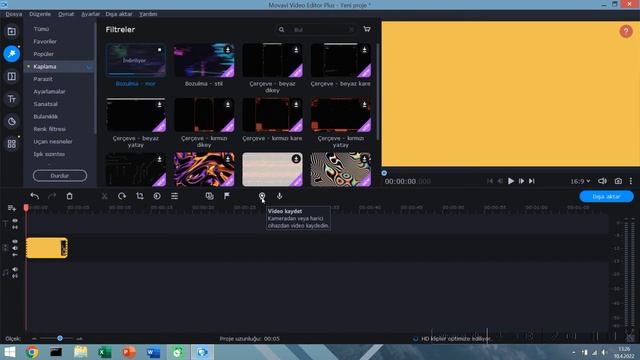Collapse the Kaplama category arrow
The width and height of the screenshot is (640, 360).
coord(29,67)
